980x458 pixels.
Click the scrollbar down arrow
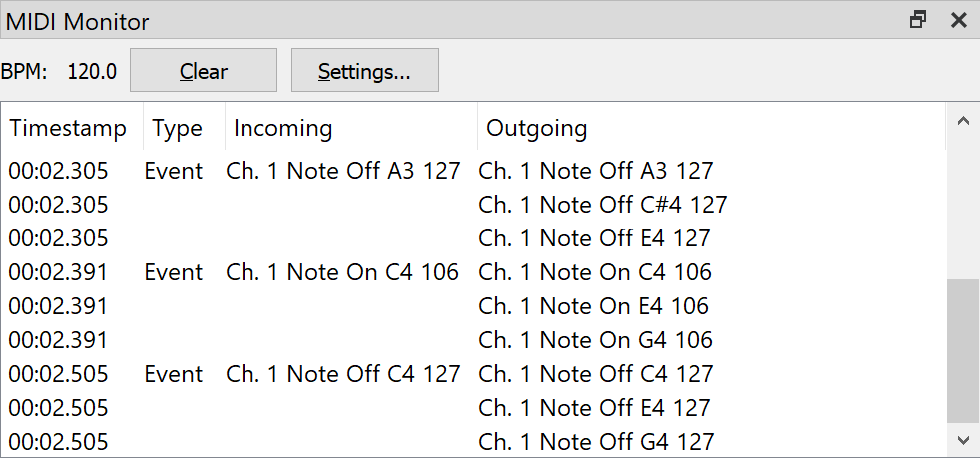[962, 440]
